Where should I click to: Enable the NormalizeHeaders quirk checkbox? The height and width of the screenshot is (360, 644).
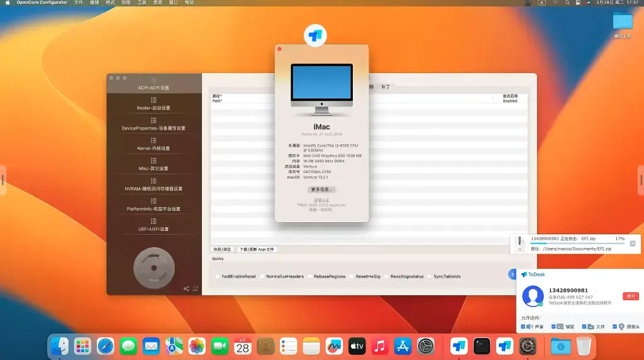(x=262, y=276)
